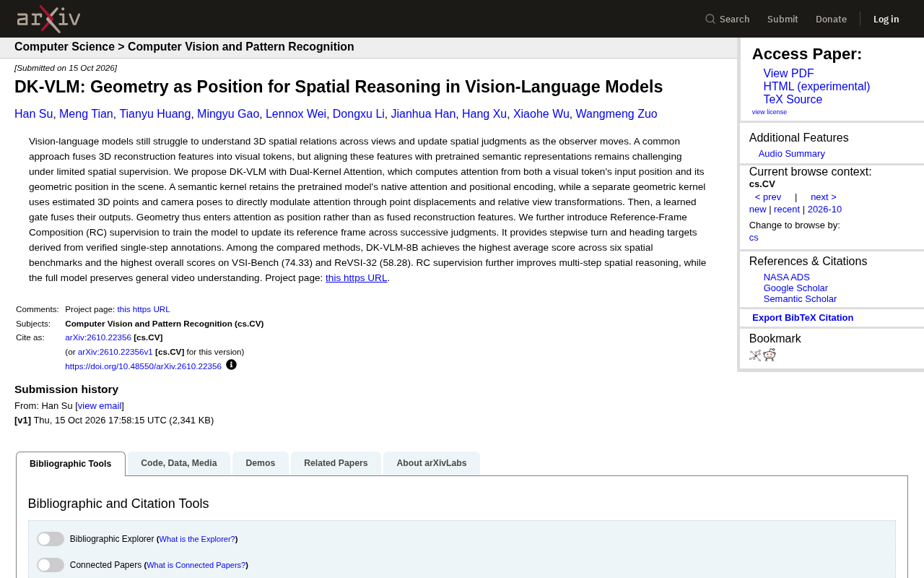Bookmark with the BibSonomy icon

(x=755, y=355)
